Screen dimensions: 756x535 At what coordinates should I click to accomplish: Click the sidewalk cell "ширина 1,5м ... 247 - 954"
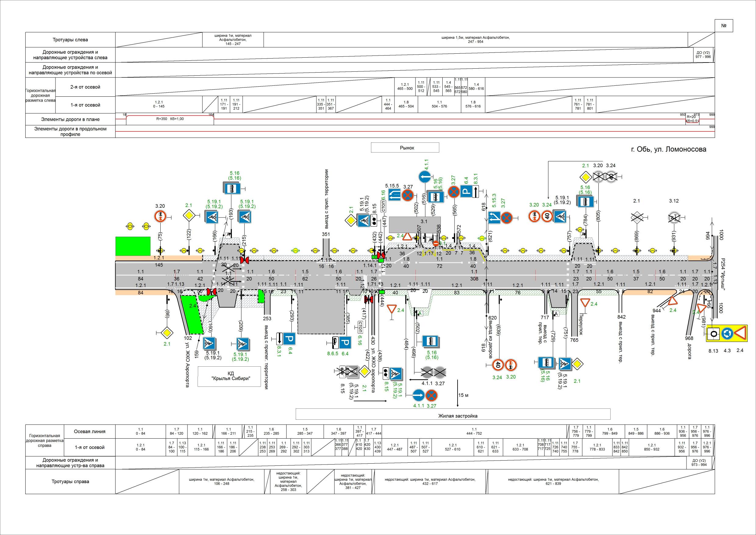pos(476,40)
